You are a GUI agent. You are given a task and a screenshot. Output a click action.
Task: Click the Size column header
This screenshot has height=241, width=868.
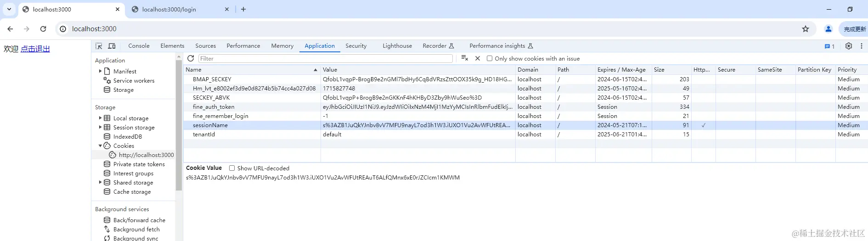coord(671,69)
